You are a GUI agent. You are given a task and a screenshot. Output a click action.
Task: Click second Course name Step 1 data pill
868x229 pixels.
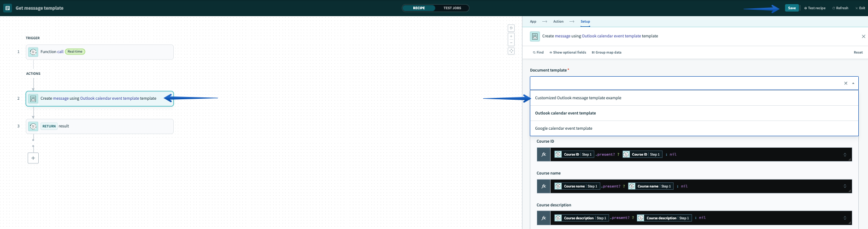click(x=650, y=187)
